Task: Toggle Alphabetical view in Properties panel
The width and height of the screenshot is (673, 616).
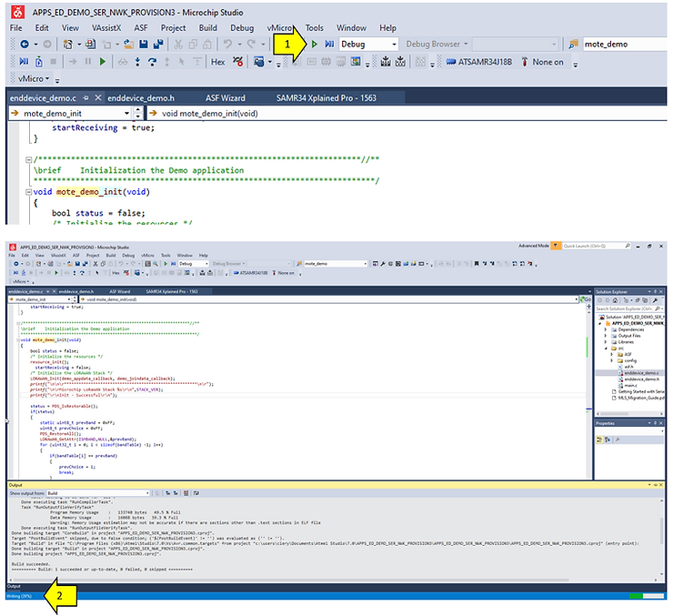Action: pos(608,439)
